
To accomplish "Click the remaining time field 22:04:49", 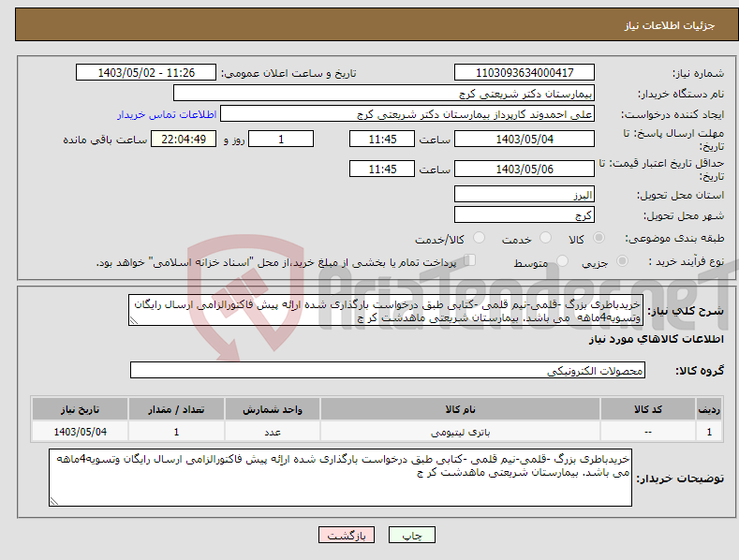I will pos(184,139).
